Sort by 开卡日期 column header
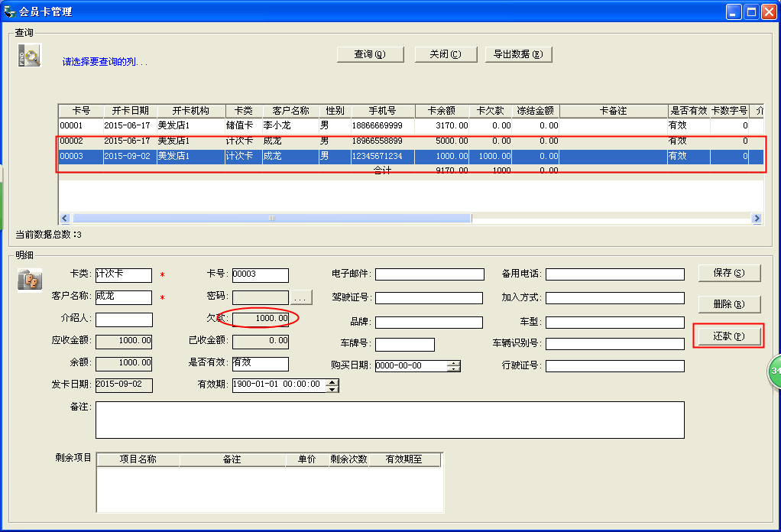 tap(130, 111)
